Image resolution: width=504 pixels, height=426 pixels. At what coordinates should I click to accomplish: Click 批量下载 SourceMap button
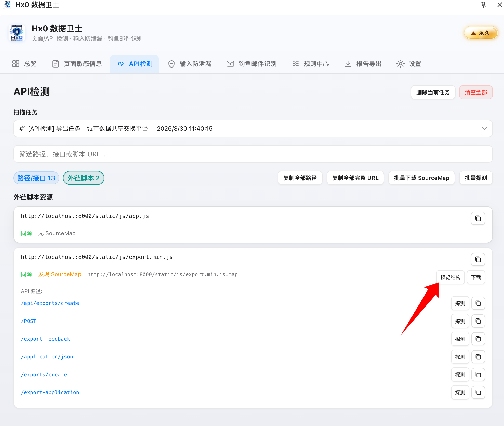click(421, 178)
